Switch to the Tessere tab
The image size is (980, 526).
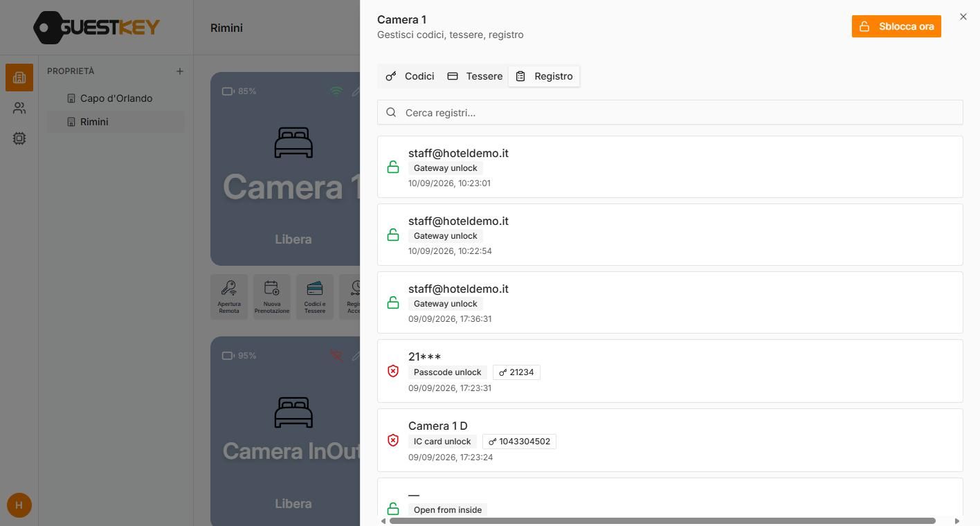475,76
